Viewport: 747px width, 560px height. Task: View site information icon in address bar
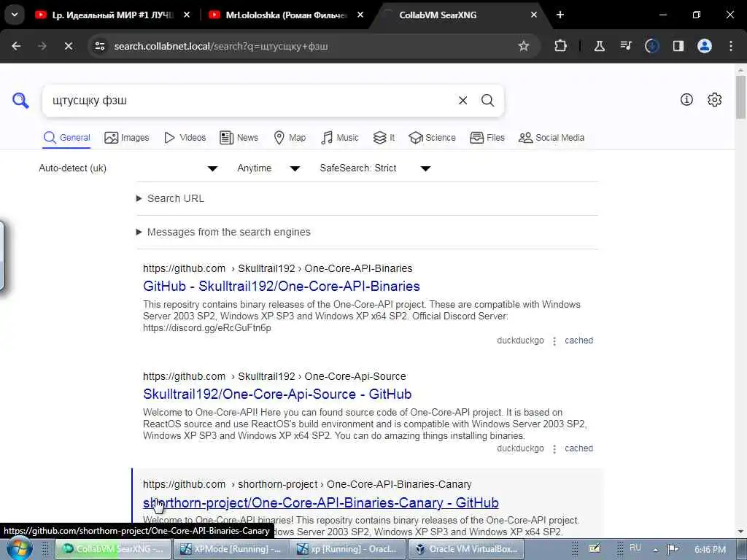coord(99,46)
